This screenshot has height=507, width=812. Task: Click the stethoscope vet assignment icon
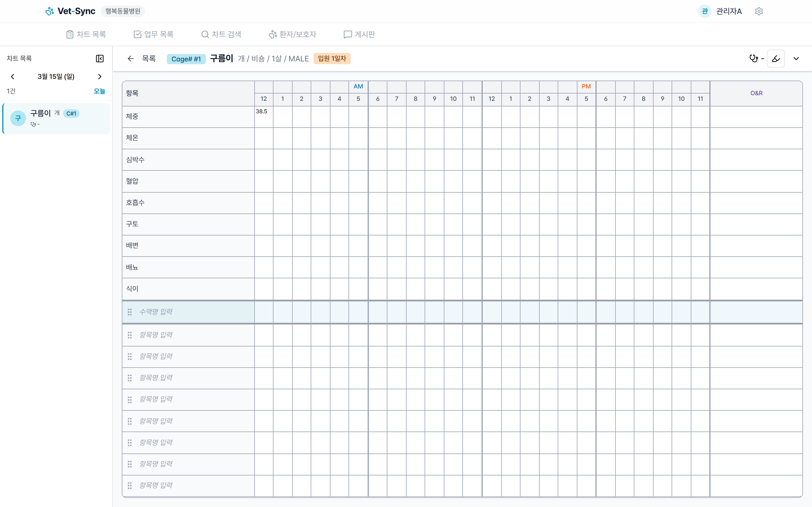point(754,59)
